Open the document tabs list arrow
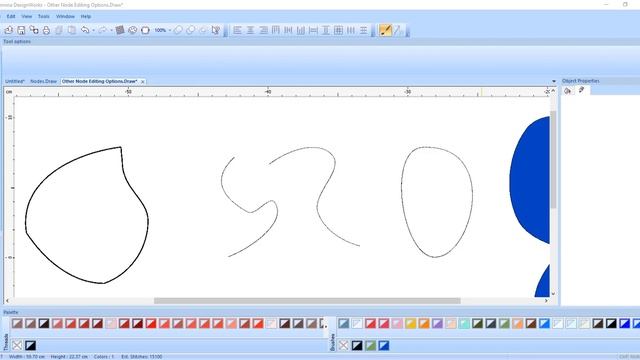The height and width of the screenshot is (360, 640). coord(554,81)
